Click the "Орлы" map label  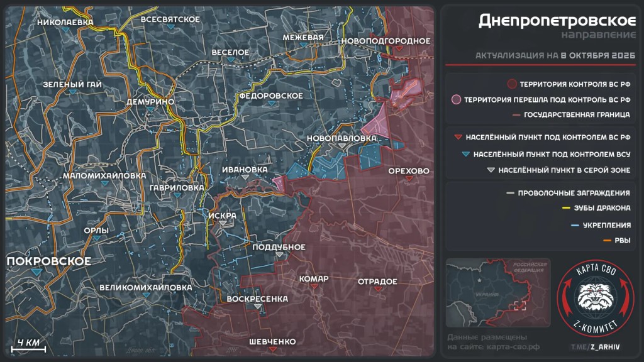pyautogui.click(x=96, y=231)
